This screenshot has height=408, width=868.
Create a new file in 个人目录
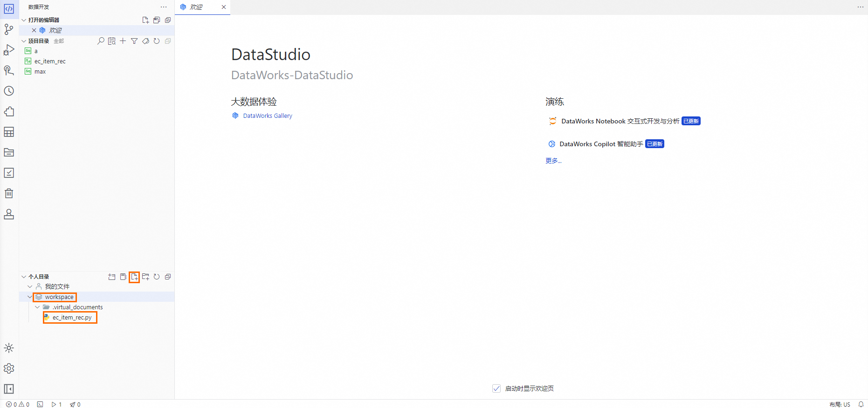pyautogui.click(x=134, y=277)
